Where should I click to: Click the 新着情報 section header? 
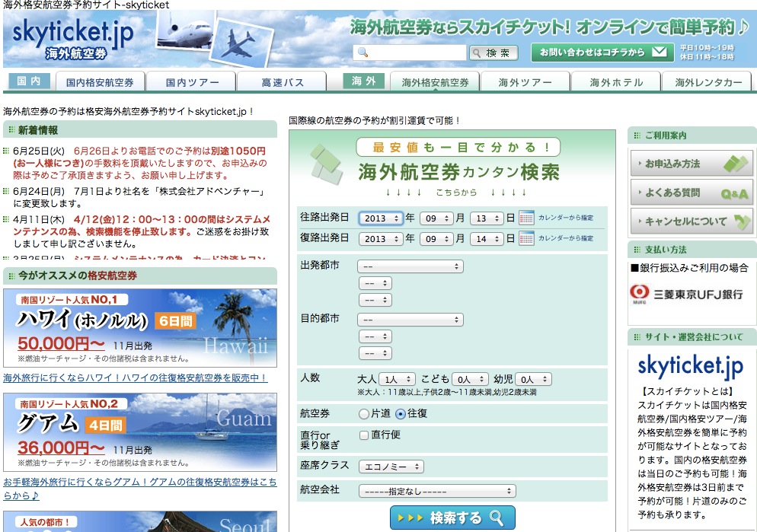pyautogui.click(x=140, y=129)
